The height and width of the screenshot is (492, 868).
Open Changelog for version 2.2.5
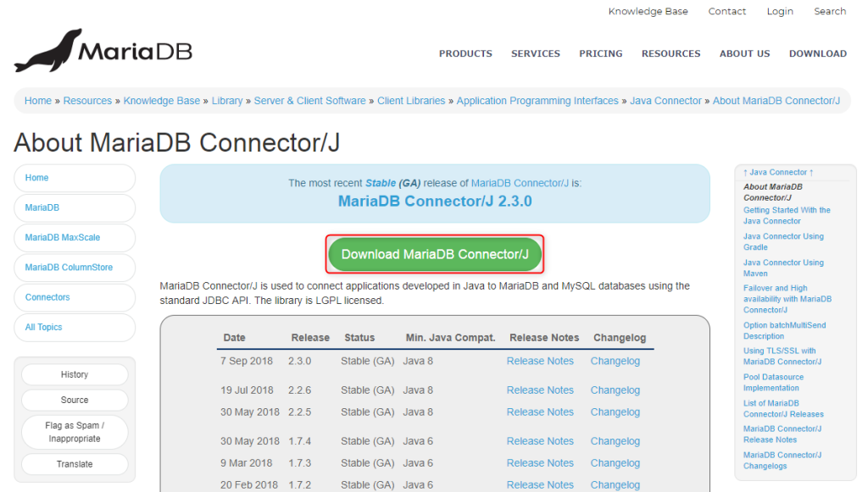click(x=615, y=412)
